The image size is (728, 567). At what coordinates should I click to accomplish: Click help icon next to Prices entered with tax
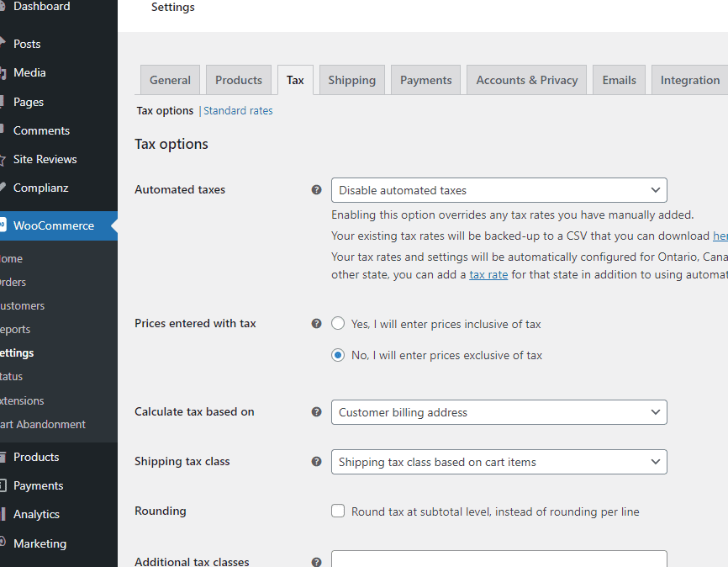pyautogui.click(x=317, y=324)
